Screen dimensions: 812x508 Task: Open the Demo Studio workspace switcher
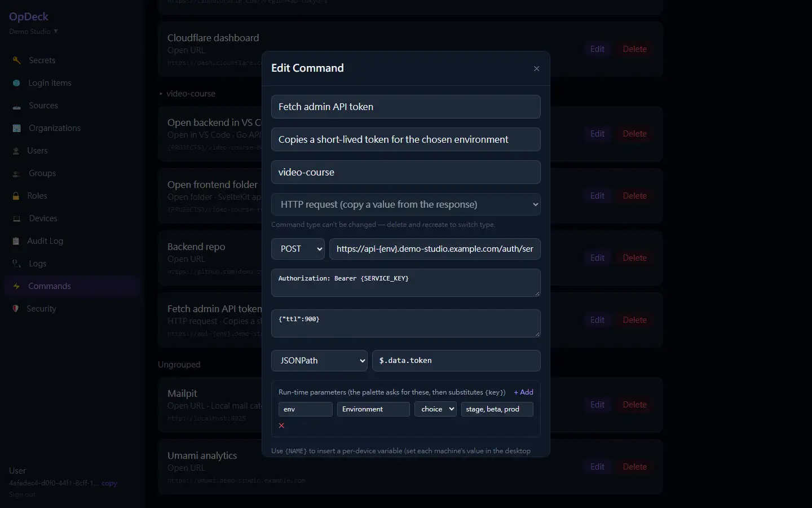tap(33, 32)
